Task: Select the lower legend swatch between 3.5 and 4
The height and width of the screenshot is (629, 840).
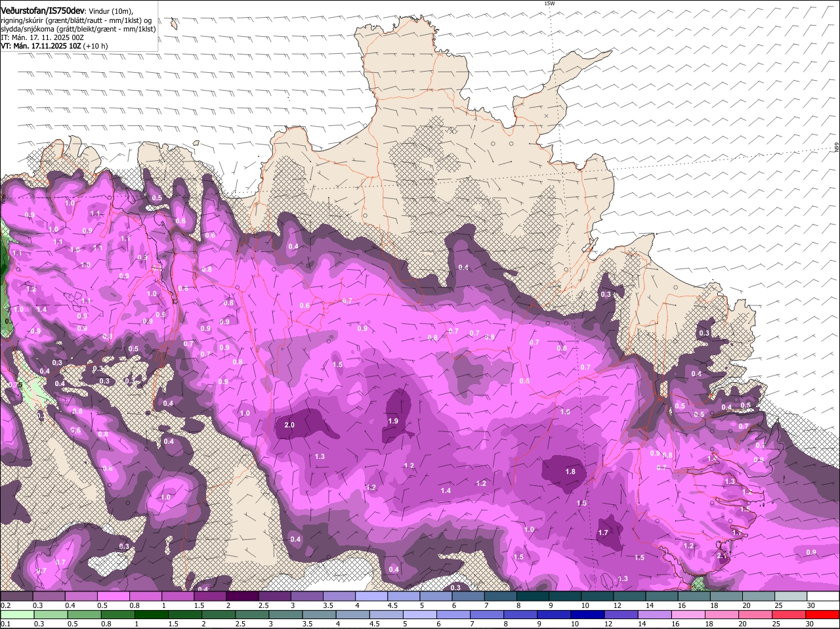Action: tap(319, 615)
